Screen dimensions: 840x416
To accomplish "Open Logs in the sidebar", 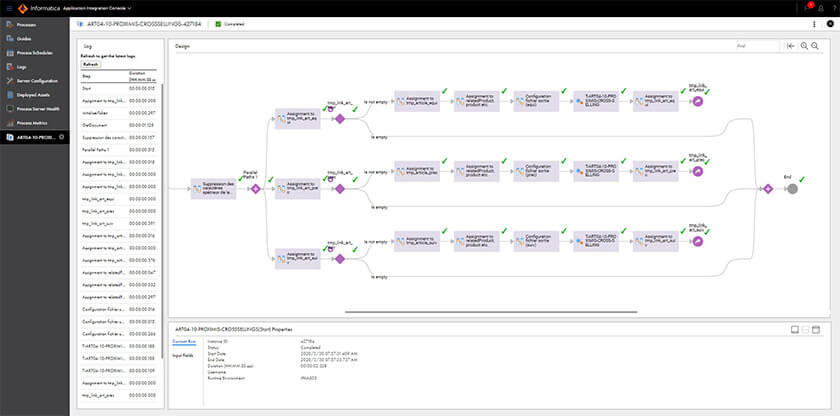I will point(35,67).
